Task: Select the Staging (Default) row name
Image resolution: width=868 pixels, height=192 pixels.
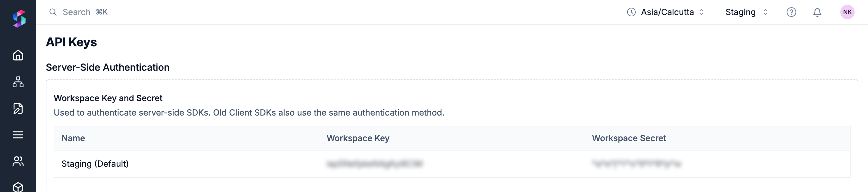Action: [95, 164]
